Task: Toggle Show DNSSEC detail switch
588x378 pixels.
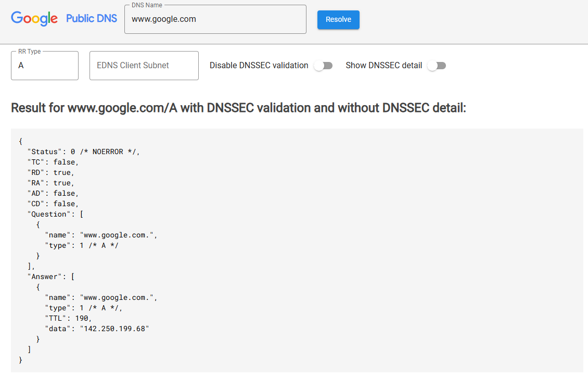Action: point(437,66)
